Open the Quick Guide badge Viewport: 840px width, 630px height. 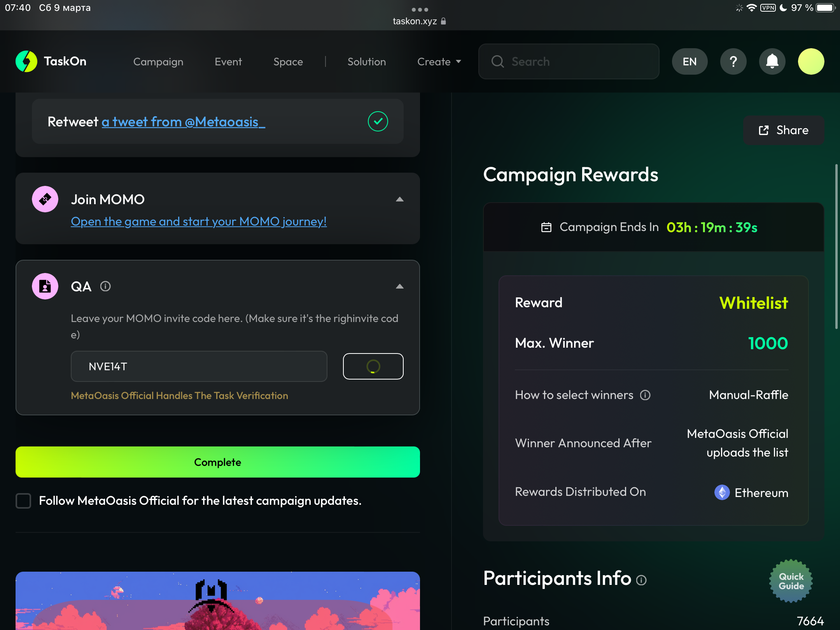(x=791, y=581)
